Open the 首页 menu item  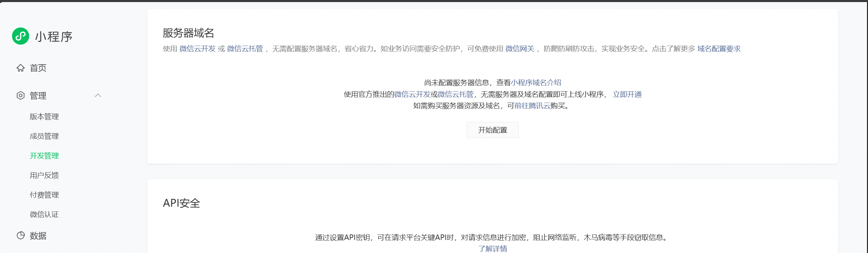38,68
